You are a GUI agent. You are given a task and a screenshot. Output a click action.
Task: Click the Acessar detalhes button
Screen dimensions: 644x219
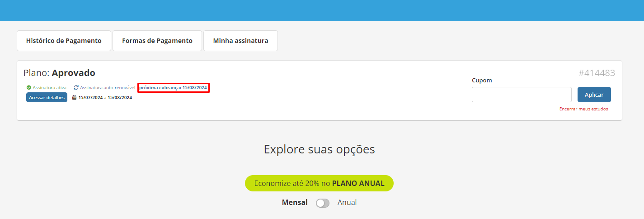click(x=47, y=97)
